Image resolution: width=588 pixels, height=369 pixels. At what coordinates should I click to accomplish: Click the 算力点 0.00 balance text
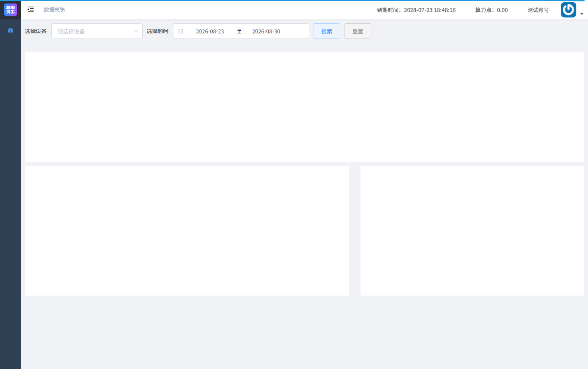tap(492, 10)
